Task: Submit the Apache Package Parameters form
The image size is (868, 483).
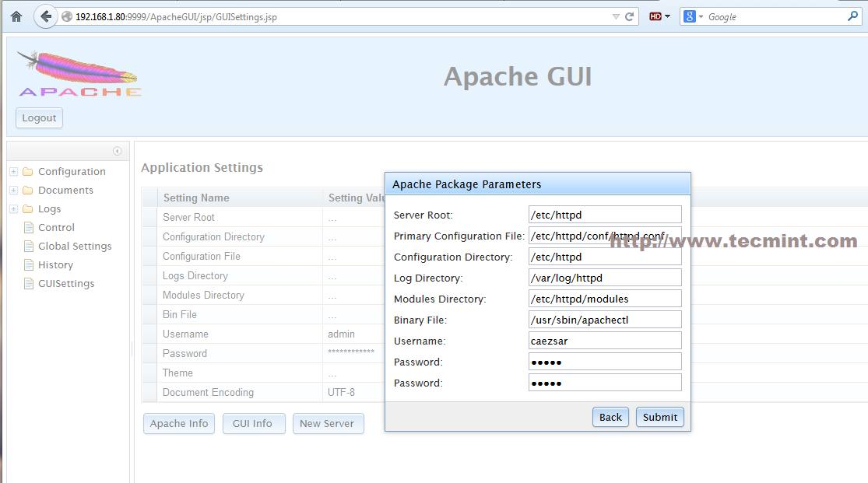Action: (x=659, y=417)
